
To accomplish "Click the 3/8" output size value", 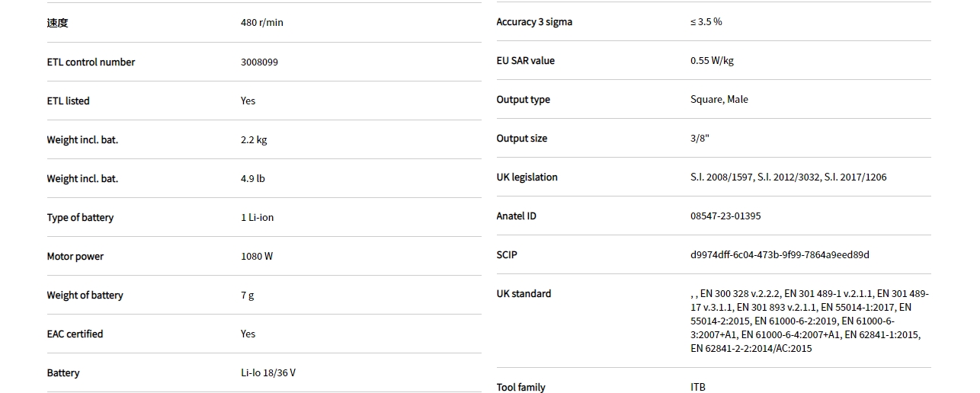I will [700, 139].
